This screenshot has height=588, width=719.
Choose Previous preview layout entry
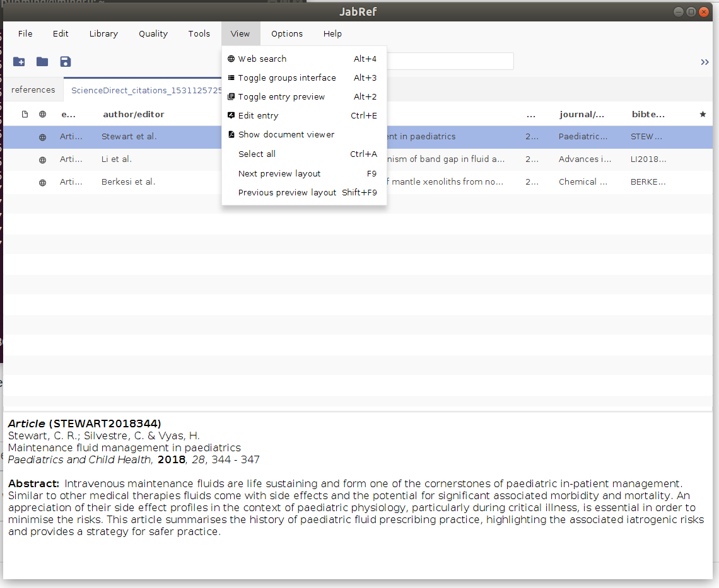click(x=304, y=192)
